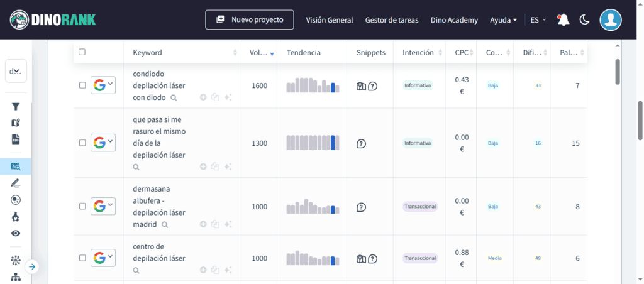This screenshot has width=644, height=284.
Task: Click the network nodes sidebar icon
Action: 16,260
